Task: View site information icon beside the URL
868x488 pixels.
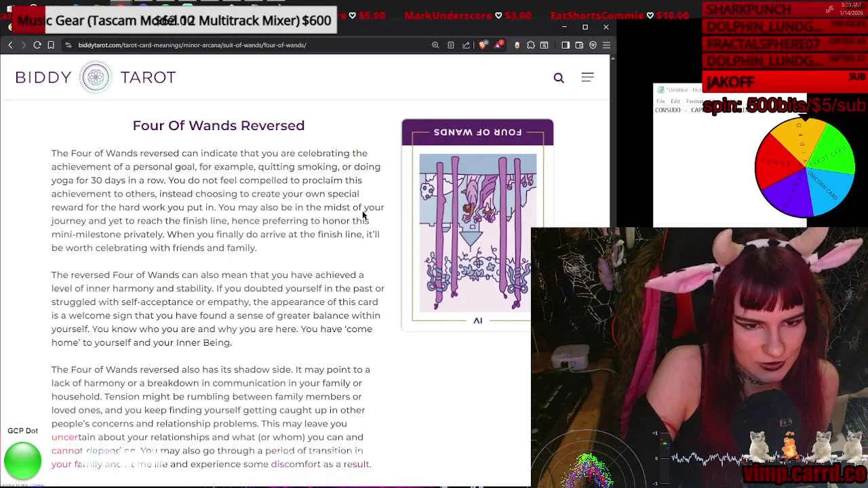Action: (68, 45)
